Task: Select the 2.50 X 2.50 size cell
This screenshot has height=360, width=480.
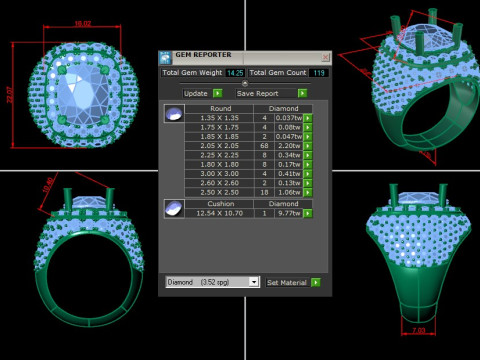Action: 219,192
